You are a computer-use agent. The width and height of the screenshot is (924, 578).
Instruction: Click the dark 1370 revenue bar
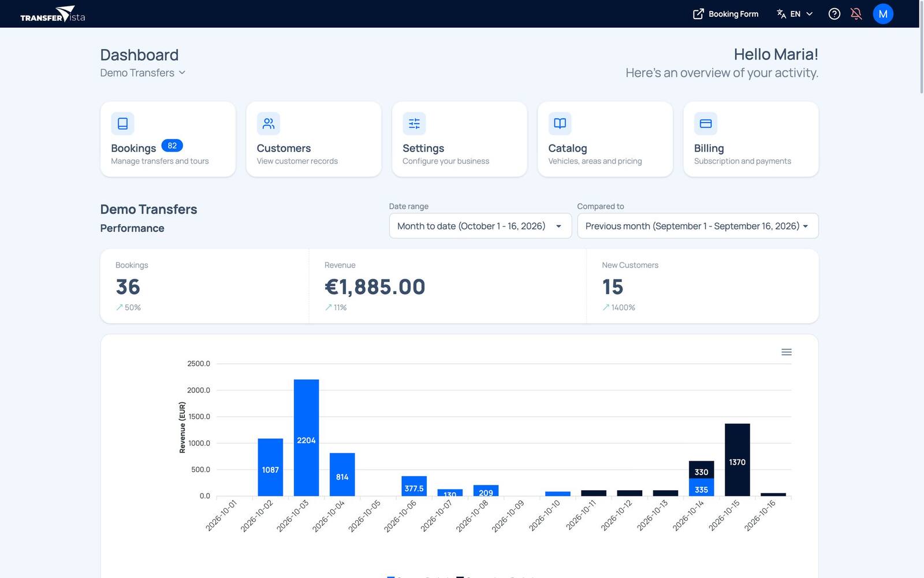point(737,460)
